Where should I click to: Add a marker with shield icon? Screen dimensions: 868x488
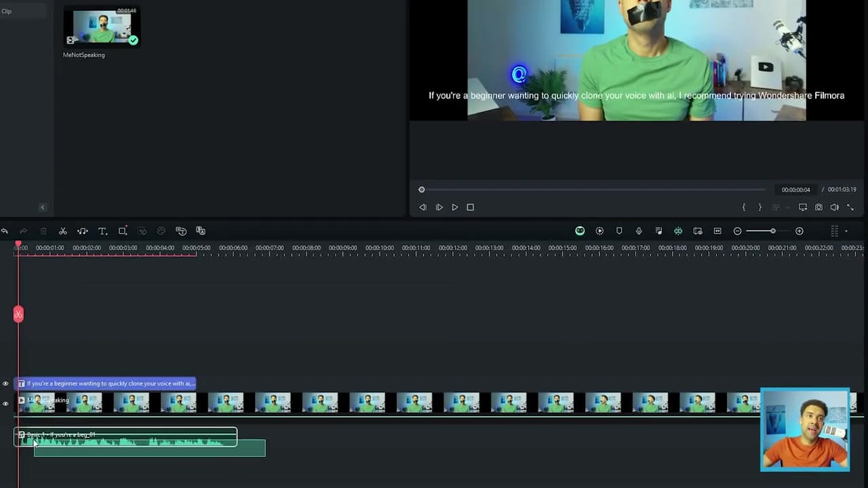pos(619,231)
